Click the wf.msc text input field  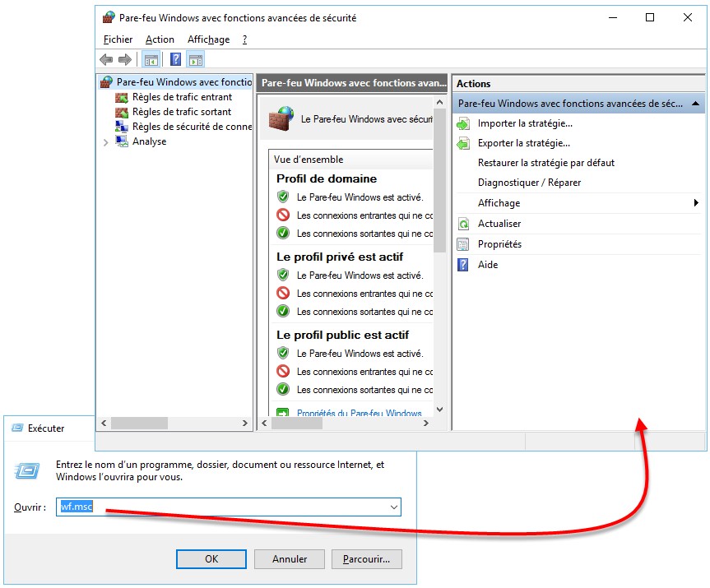coord(222,507)
